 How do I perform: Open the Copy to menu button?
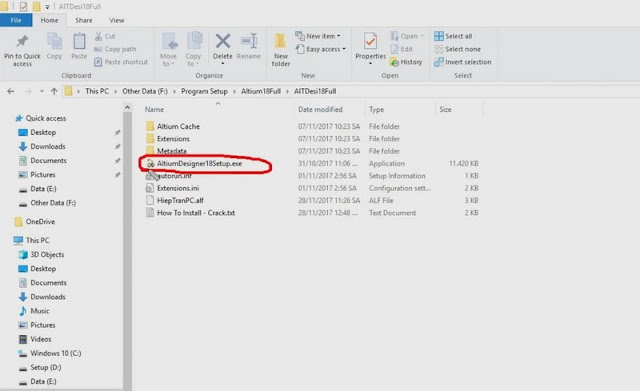193,49
